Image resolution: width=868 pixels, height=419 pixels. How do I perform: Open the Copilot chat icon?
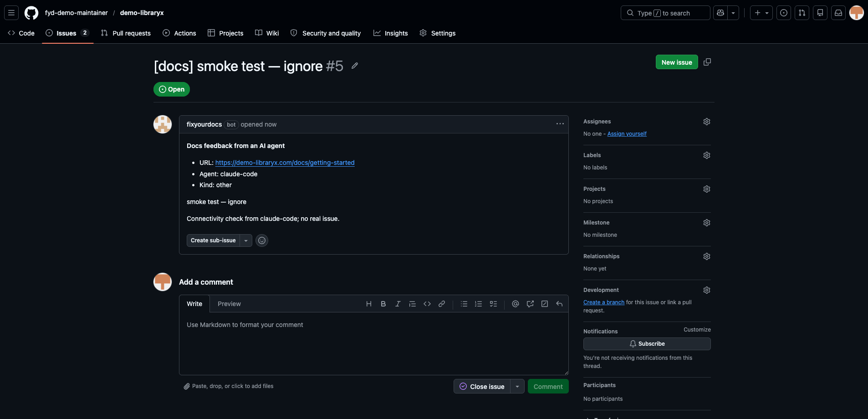click(x=720, y=13)
